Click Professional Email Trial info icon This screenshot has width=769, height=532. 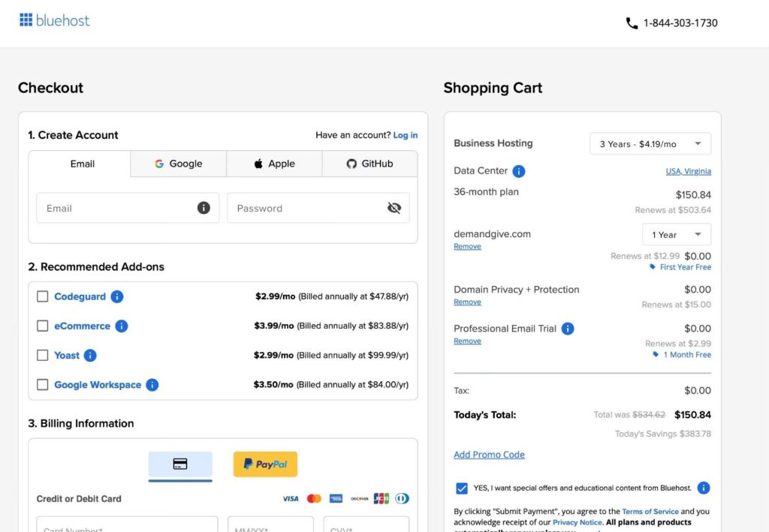click(x=568, y=328)
